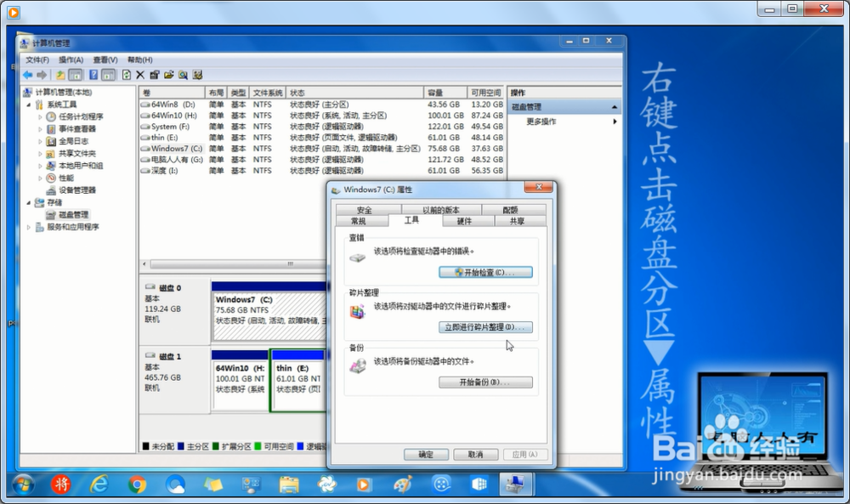
Task: Select the System (F:) volume row
Action: [321, 127]
